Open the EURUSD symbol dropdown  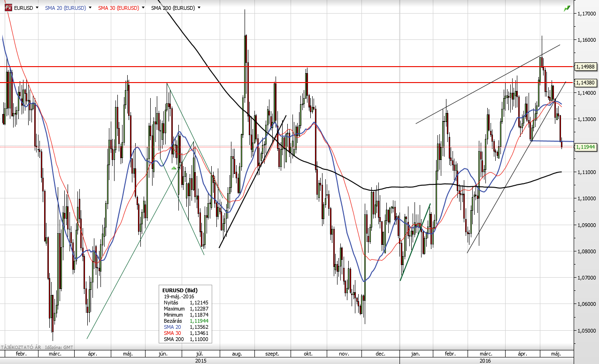(x=37, y=8)
